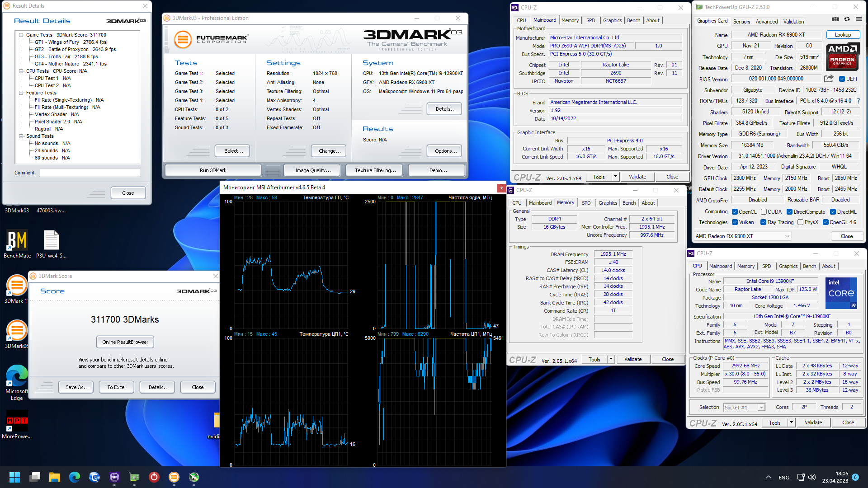Viewport: 868px width, 488px height.
Task: Click Validate in CPU-Z Mainboard window
Action: click(x=637, y=177)
